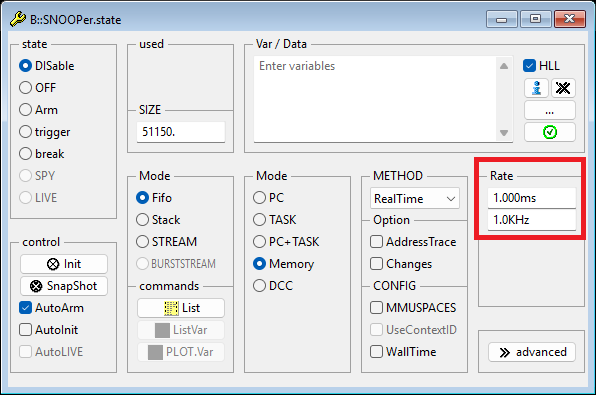Minimize the SNOOPer.state window
Viewport: 596px width, 395px height.
coord(501,19)
